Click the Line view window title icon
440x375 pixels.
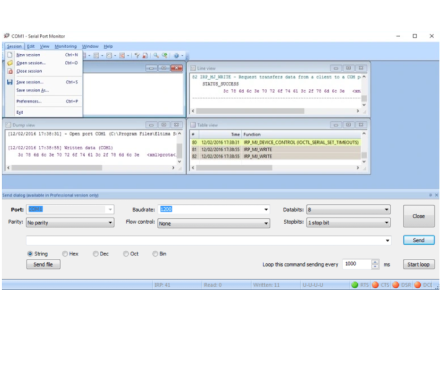coord(193,68)
